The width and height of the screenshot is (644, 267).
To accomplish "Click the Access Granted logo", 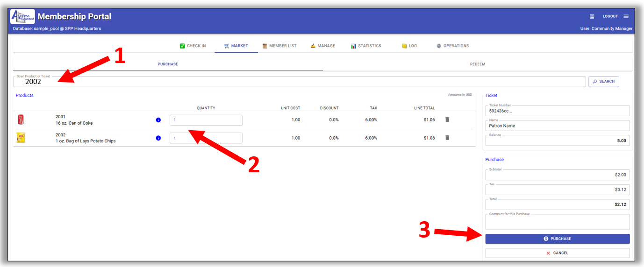I will (22, 17).
